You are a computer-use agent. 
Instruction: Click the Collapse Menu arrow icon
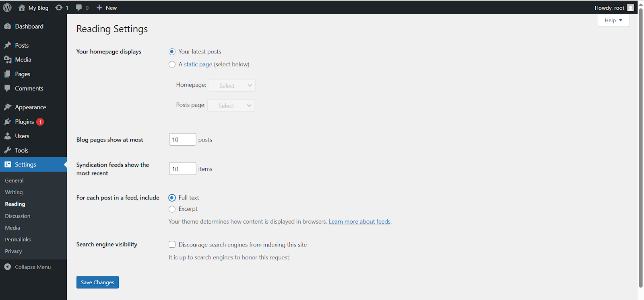(x=8, y=267)
